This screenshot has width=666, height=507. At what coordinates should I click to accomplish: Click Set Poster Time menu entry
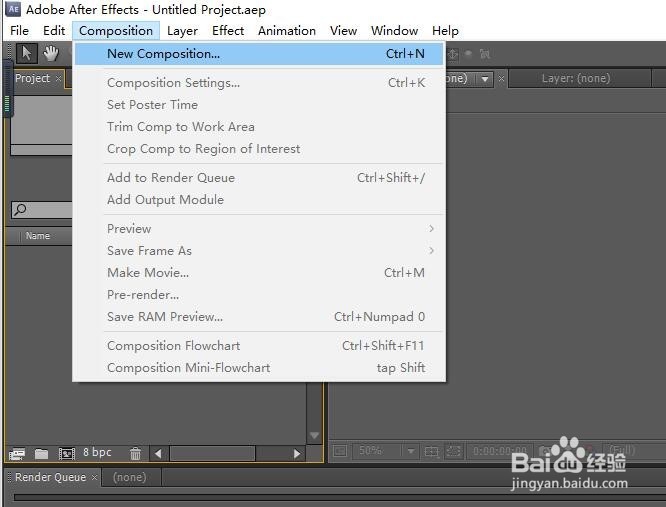(259, 104)
